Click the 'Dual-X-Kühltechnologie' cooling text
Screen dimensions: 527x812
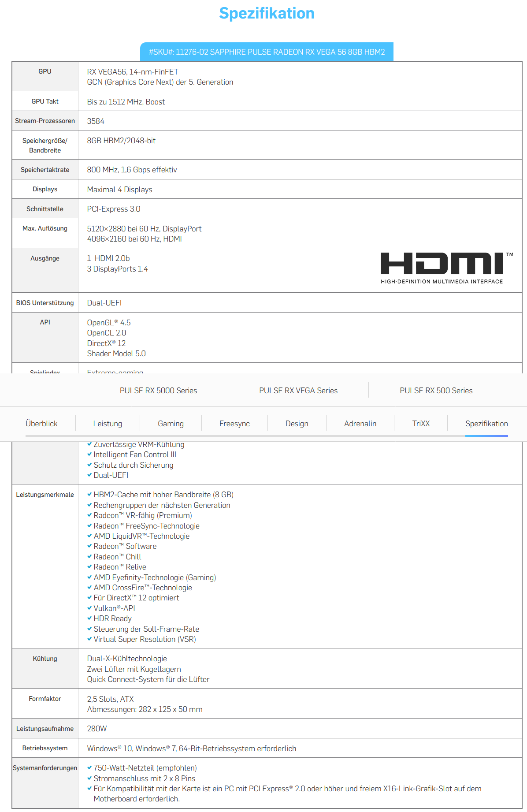127,659
